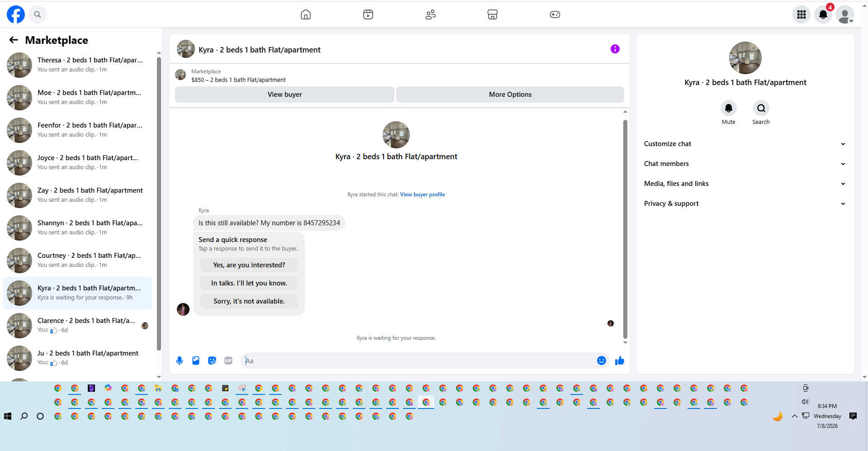The width and height of the screenshot is (868, 451).
Task: Open the account profile menu
Action: coord(845,14)
